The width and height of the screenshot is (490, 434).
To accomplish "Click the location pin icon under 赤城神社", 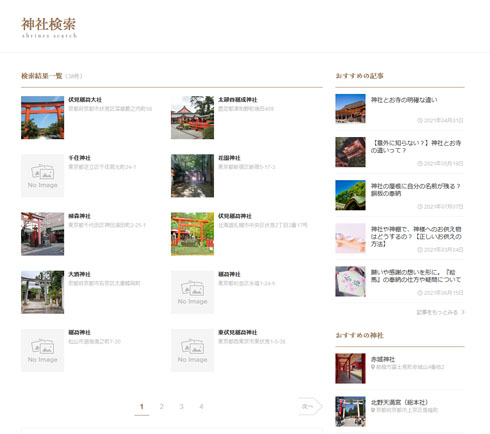I will click(x=373, y=367).
